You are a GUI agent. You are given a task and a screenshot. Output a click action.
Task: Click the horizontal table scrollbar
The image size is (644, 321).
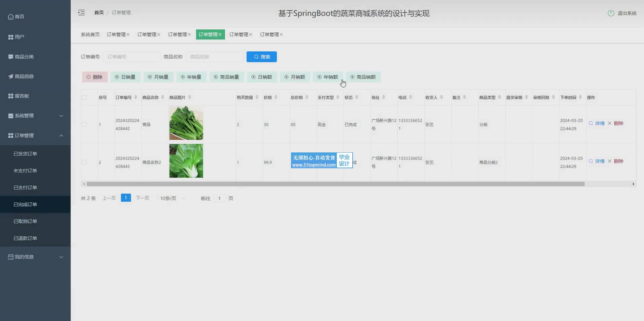pyautogui.click(x=335, y=184)
